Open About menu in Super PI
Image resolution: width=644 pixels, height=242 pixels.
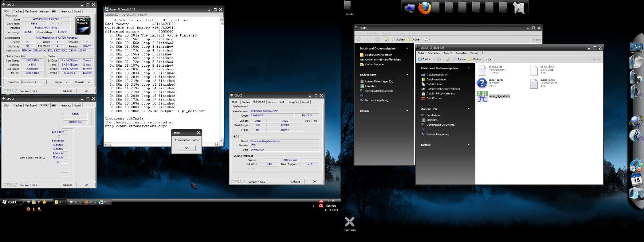128,14
